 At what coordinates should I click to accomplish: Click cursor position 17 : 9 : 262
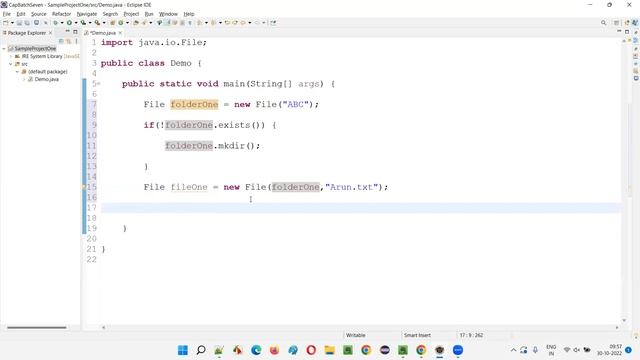click(471, 335)
